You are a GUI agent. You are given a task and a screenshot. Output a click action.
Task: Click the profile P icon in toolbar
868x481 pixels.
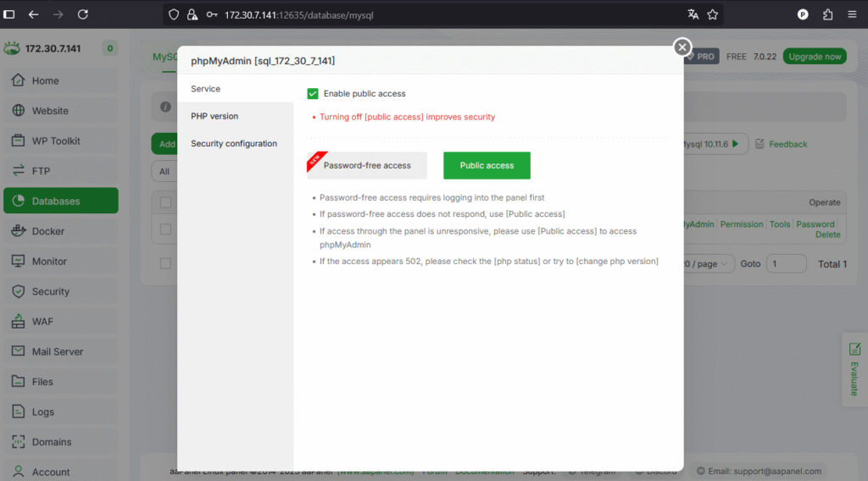coord(803,15)
